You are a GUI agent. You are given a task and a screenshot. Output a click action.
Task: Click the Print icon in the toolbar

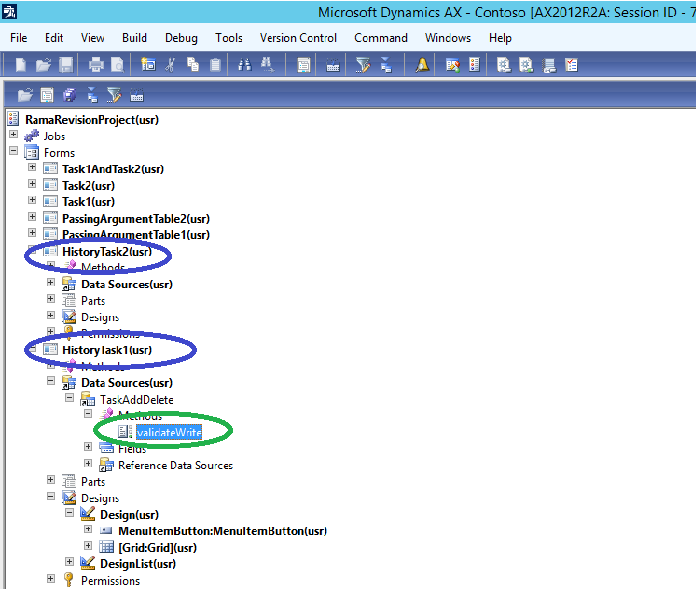click(x=96, y=65)
